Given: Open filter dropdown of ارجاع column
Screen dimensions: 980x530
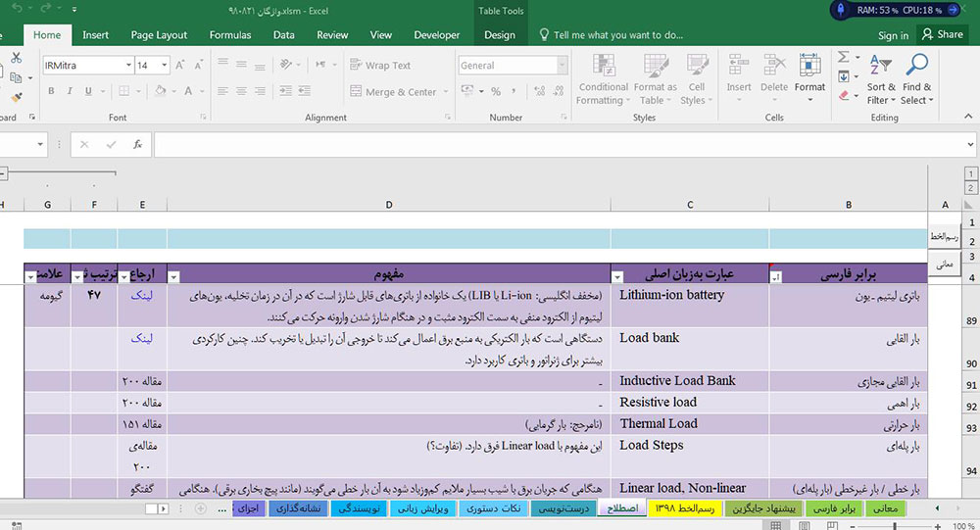Looking at the screenshot, I should pyautogui.click(x=124, y=277).
